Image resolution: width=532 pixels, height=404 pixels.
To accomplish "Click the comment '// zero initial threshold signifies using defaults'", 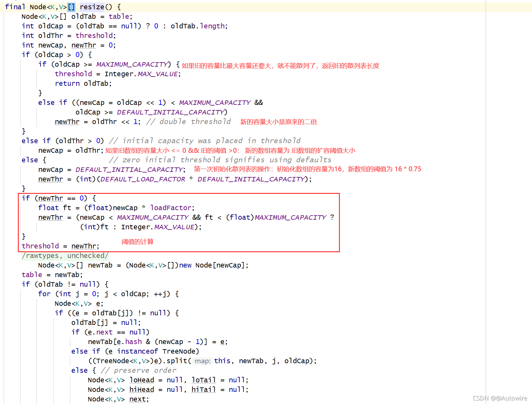I will [220, 160].
